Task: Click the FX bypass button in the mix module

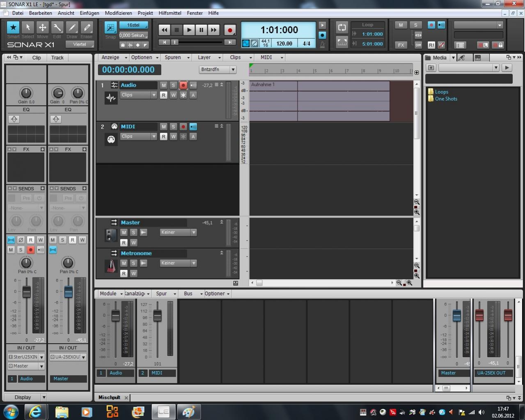Action: point(401,45)
